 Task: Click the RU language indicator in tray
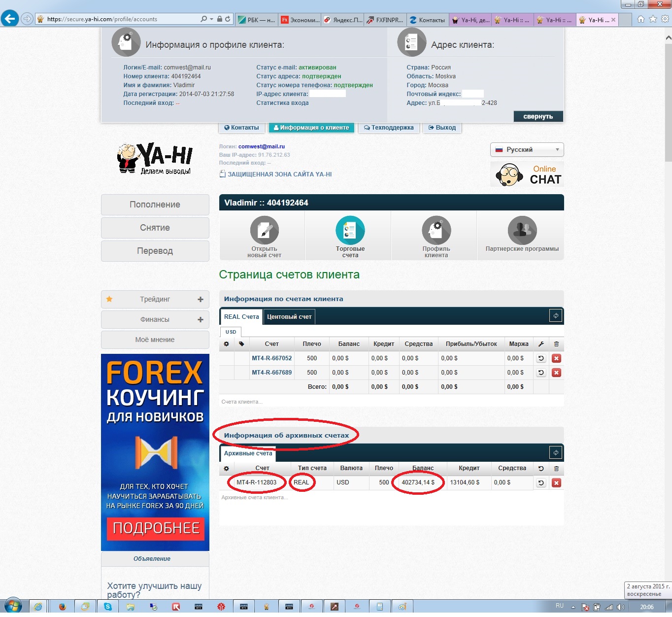[560, 606]
